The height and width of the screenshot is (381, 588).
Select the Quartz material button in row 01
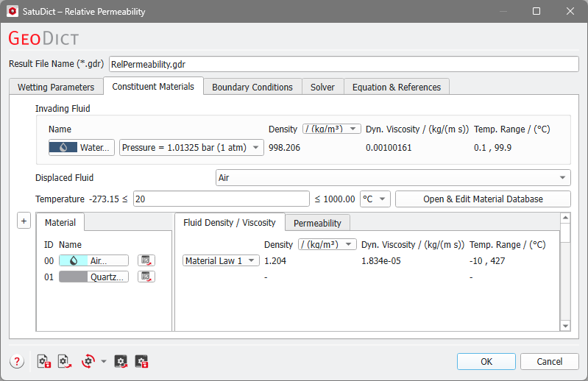(x=93, y=277)
